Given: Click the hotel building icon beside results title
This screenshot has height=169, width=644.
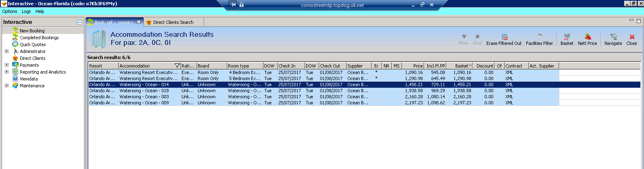Looking at the screenshot, I should [x=98, y=39].
